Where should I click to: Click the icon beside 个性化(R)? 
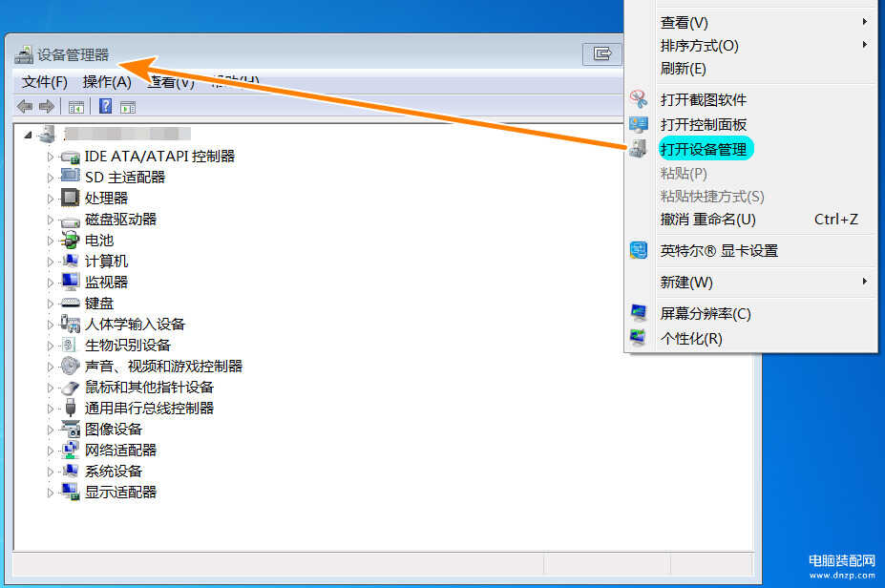(639, 338)
